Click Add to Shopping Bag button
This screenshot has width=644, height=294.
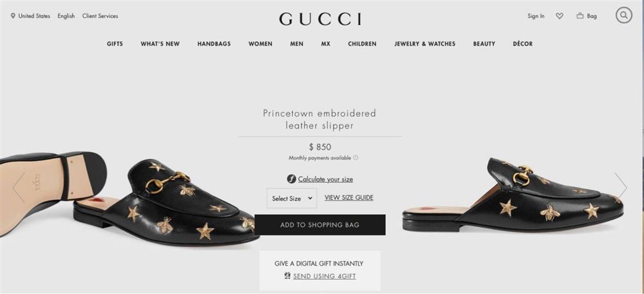(x=320, y=225)
